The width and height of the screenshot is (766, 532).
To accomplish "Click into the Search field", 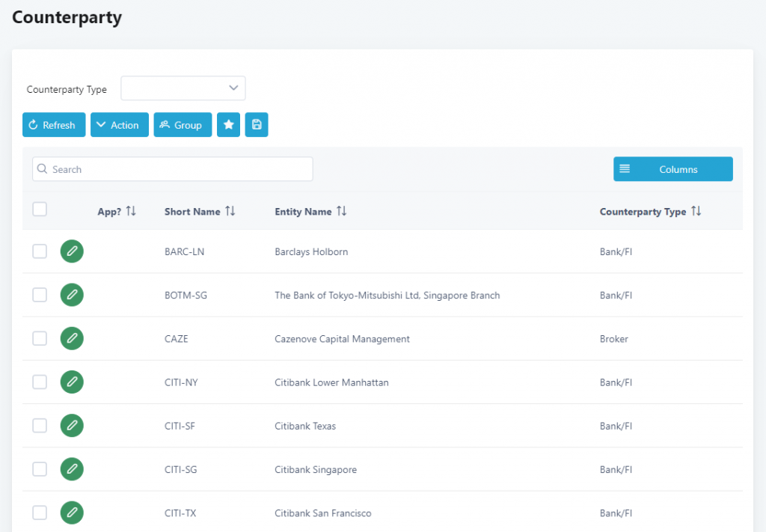I will pos(173,169).
